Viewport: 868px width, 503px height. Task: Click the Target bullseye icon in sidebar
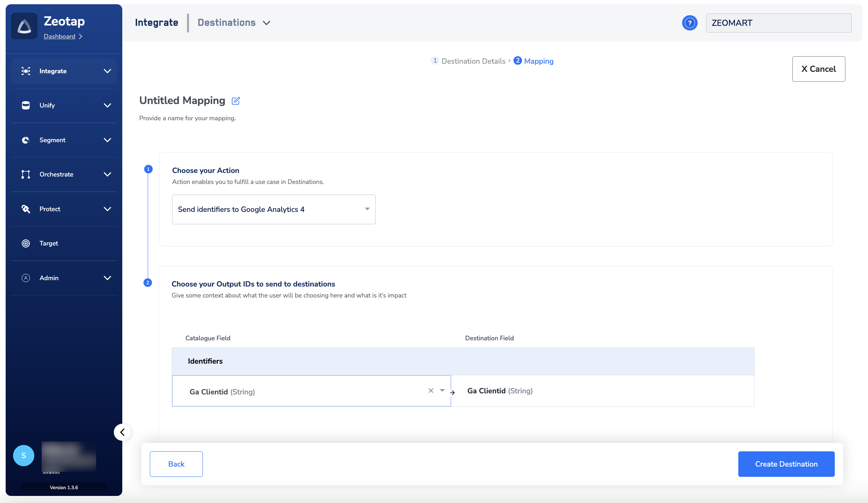(26, 243)
